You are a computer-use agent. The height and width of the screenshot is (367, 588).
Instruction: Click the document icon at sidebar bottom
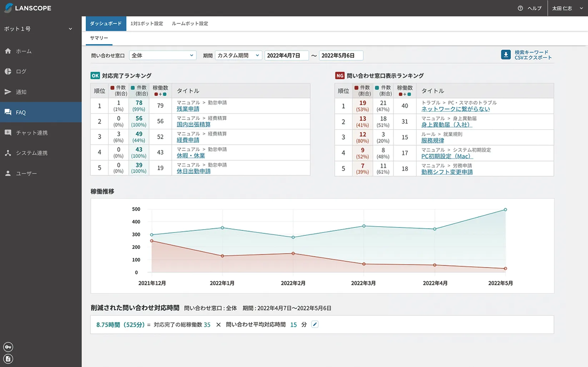[8, 359]
